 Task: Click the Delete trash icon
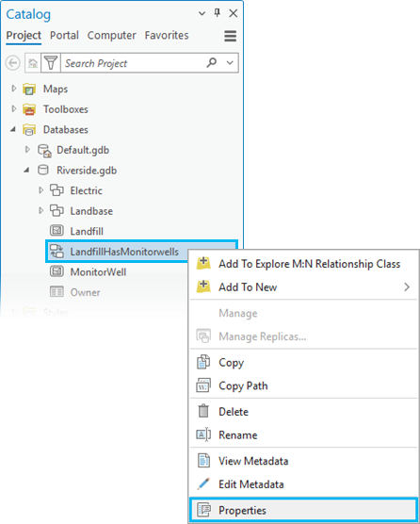[x=203, y=412]
